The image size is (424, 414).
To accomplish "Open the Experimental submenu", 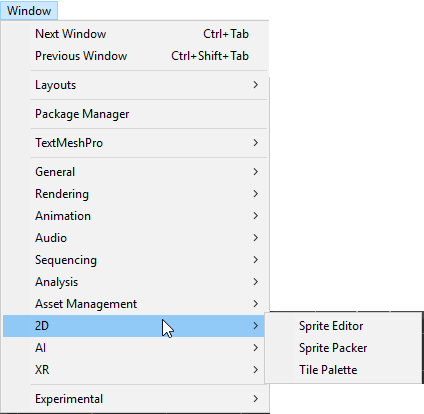I will point(134,399).
